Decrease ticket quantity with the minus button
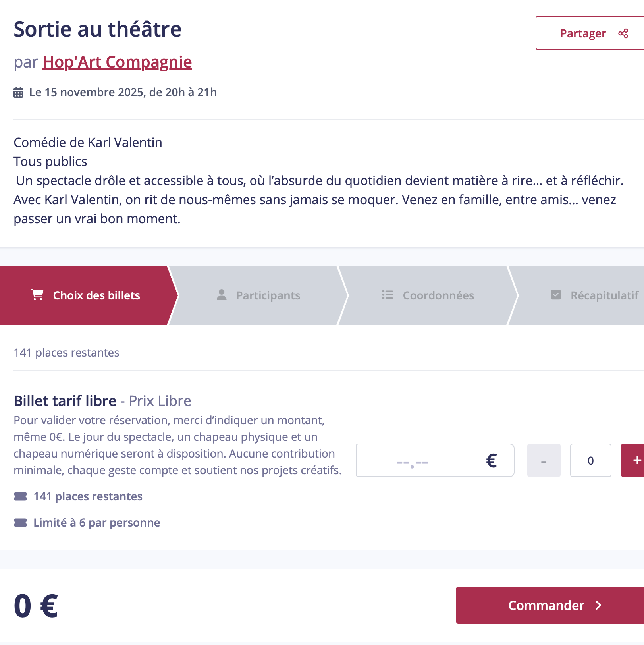 [x=544, y=460]
